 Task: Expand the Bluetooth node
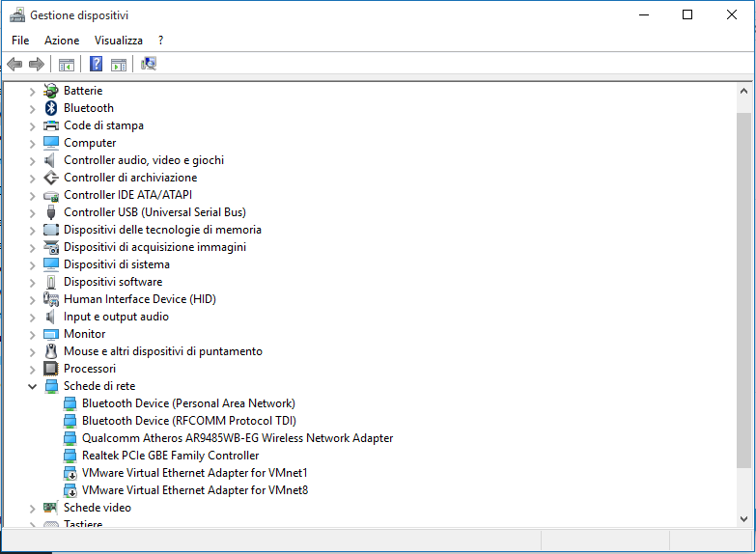pyautogui.click(x=32, y=109)
